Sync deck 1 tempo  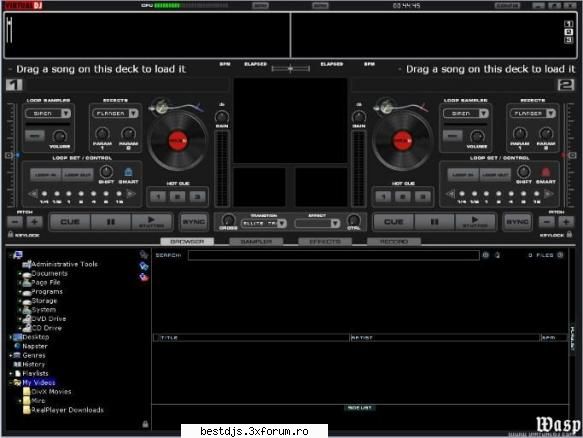click(x=193, y=222)
